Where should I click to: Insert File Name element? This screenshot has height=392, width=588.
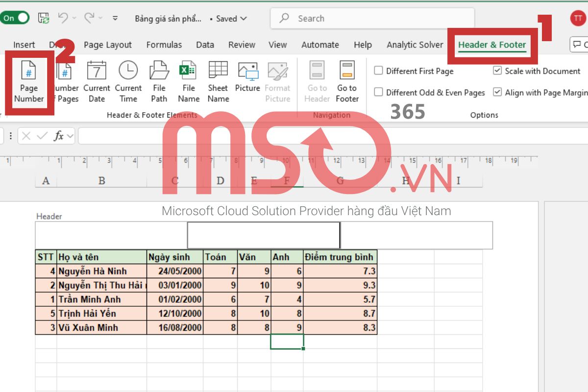189,82
